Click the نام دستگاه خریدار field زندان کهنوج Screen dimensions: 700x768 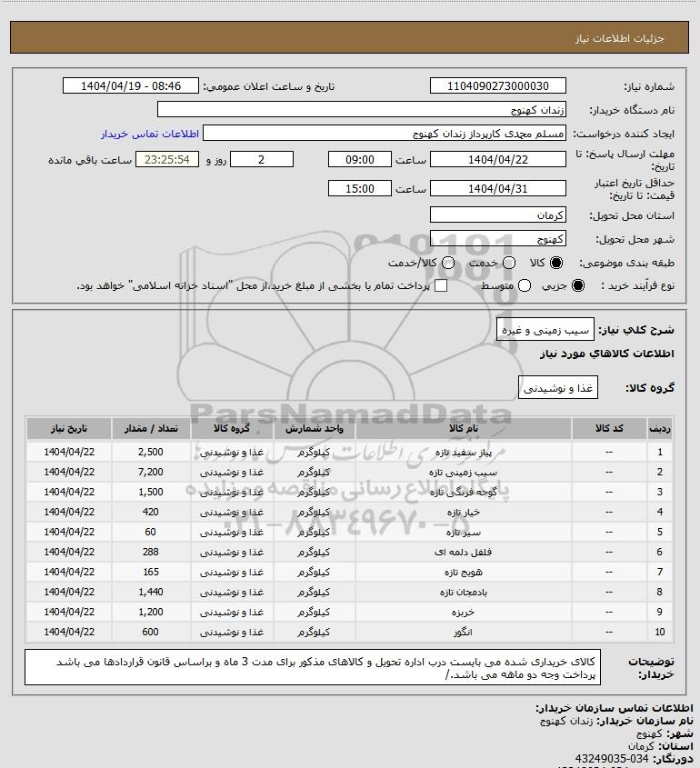tap(362, 109)
